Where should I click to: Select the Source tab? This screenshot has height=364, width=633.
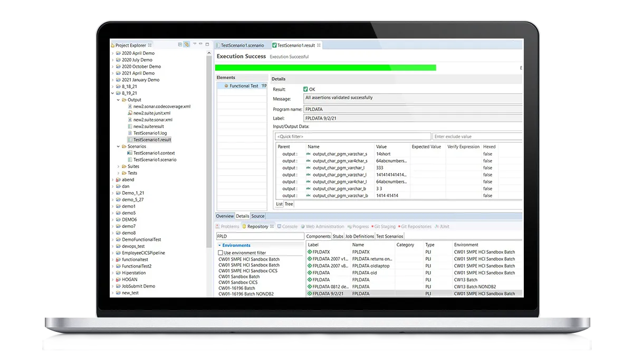point(258,216)
